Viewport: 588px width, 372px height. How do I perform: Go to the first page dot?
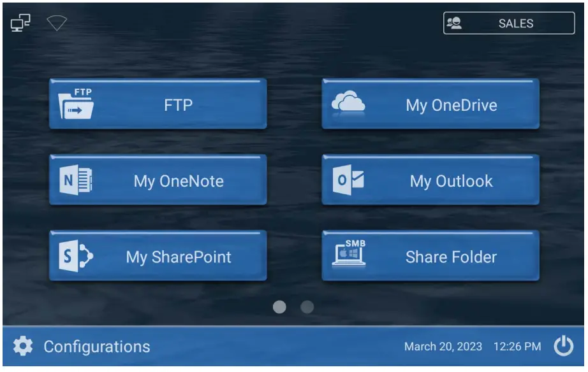click(279, 307)
